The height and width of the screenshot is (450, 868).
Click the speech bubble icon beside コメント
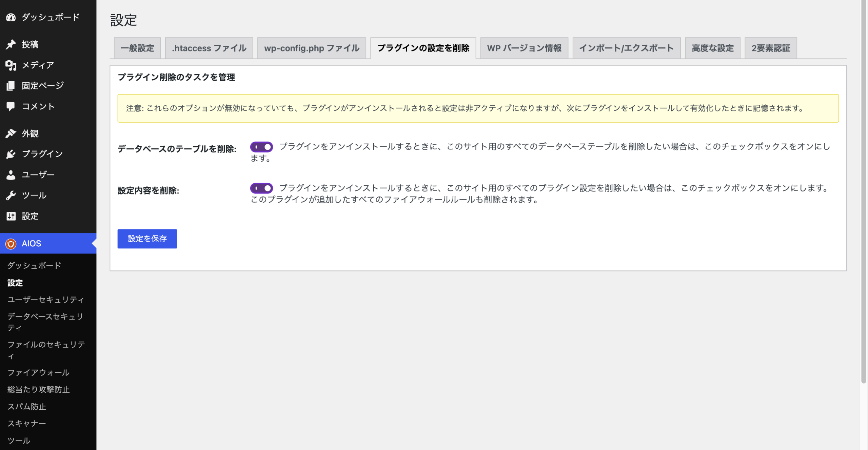pos(11,106)
